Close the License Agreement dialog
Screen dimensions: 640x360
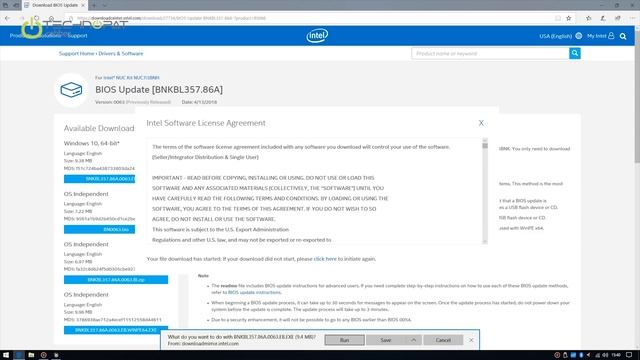481,123
